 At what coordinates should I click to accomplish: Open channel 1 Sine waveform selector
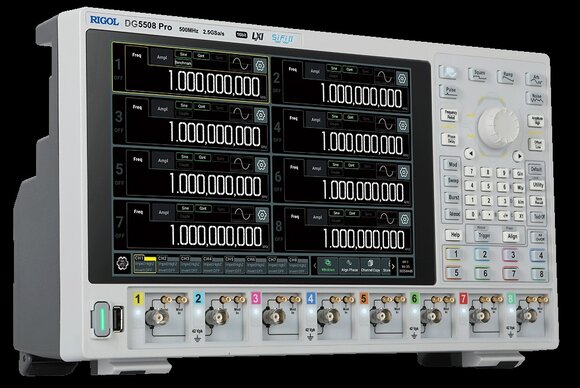[x=183, y=54]
